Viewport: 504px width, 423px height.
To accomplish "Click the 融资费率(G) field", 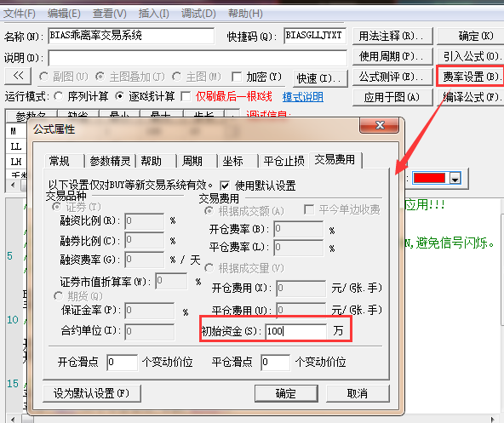I will coord(145,260).
